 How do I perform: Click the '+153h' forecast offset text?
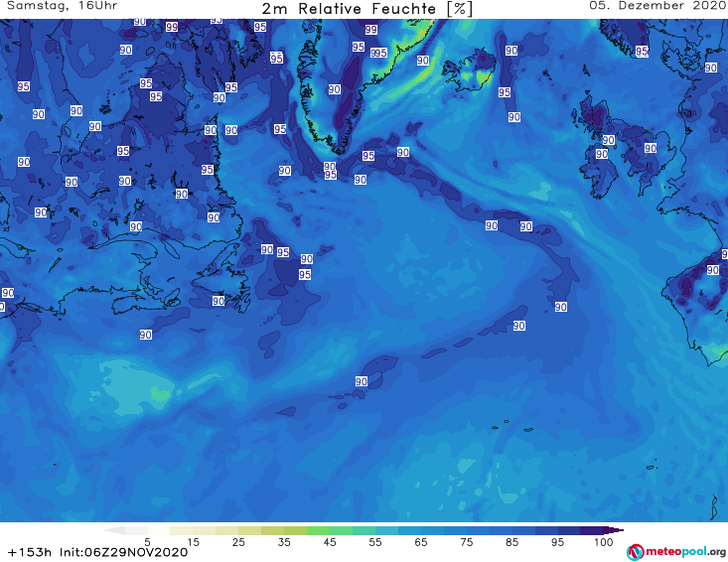[x=29, y=552]
